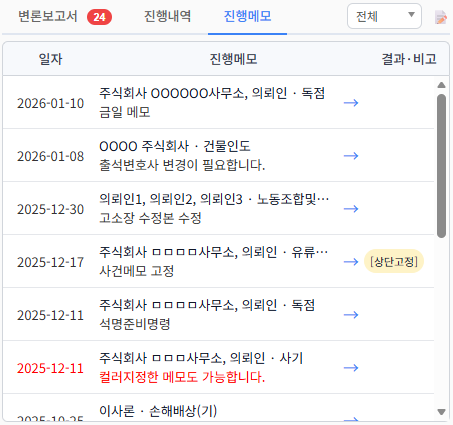The height and width of the screenshot is (425, 453).
Task: Click 출석변호사 변경이 필요합니다. memo
Action: (182, 165)
